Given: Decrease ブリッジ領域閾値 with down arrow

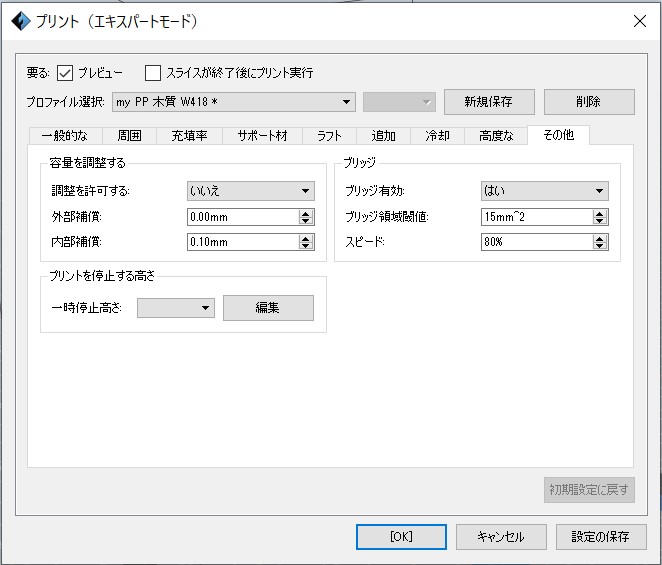Looking at the screenshot, I should tap(600, 221).
